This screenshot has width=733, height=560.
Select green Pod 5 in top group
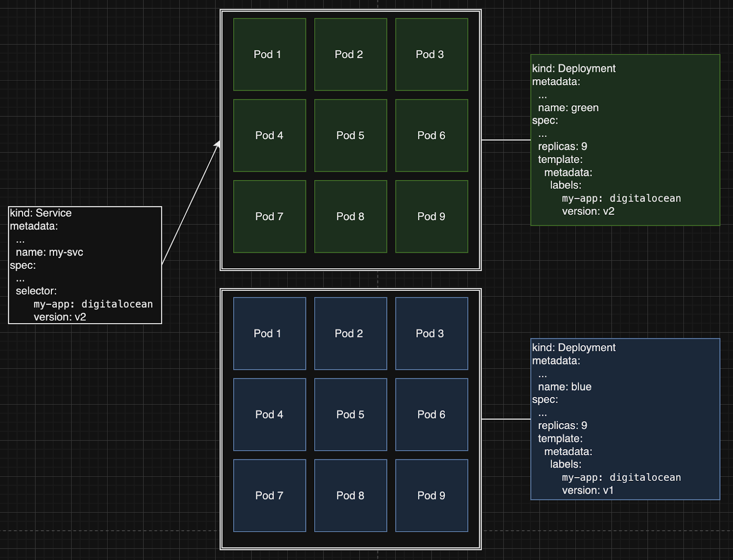click(x=350, y=136)
